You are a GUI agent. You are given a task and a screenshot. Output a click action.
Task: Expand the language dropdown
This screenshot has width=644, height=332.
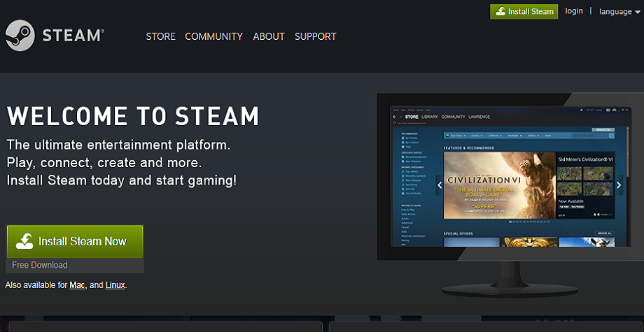[x=619, y=11]
